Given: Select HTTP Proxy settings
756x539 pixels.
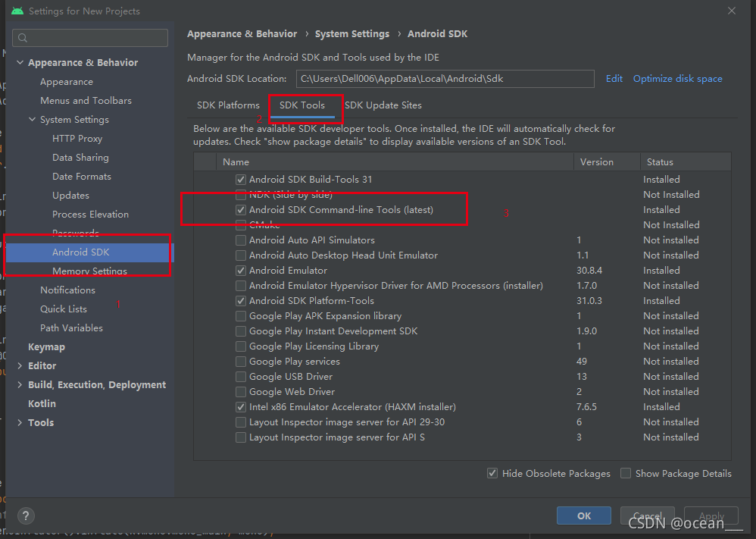Looking at the screenshot, I should 77,139.
